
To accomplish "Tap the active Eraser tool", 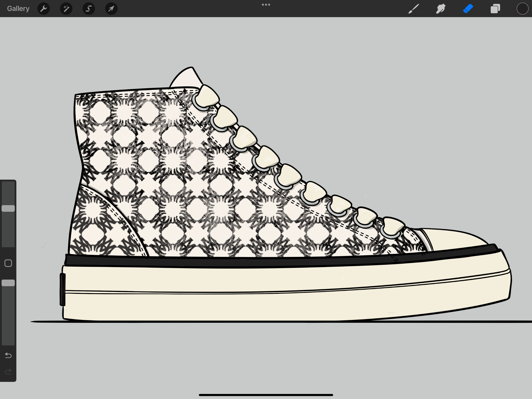I will pyautogui.click(x=468, y=9).
